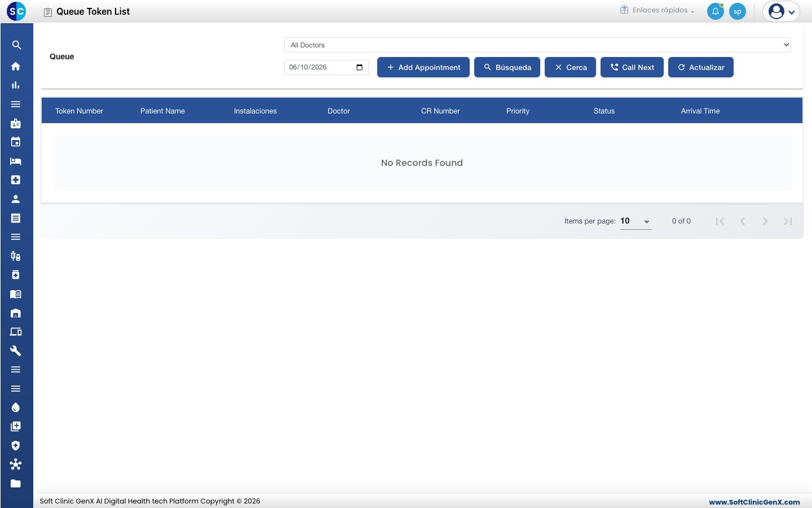Open the wrench tools icon in sidebar
Viewport: 812px width, 508px height.
[16, 351]
